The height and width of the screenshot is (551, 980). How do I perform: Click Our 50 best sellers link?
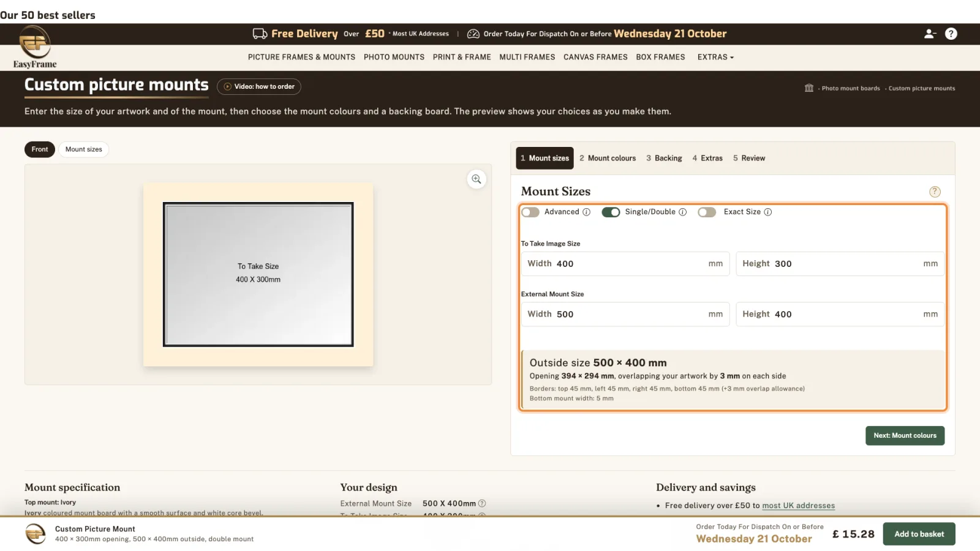48,15
